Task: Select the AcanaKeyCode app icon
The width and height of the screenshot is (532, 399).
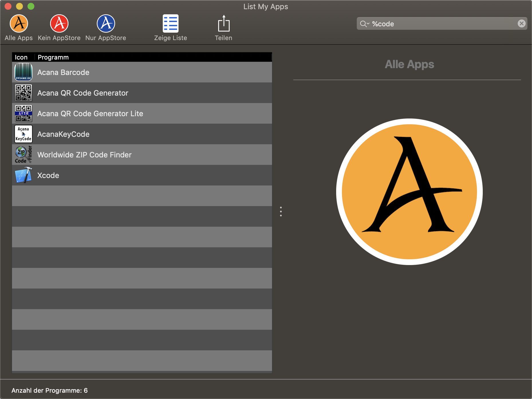Action: 23,134
